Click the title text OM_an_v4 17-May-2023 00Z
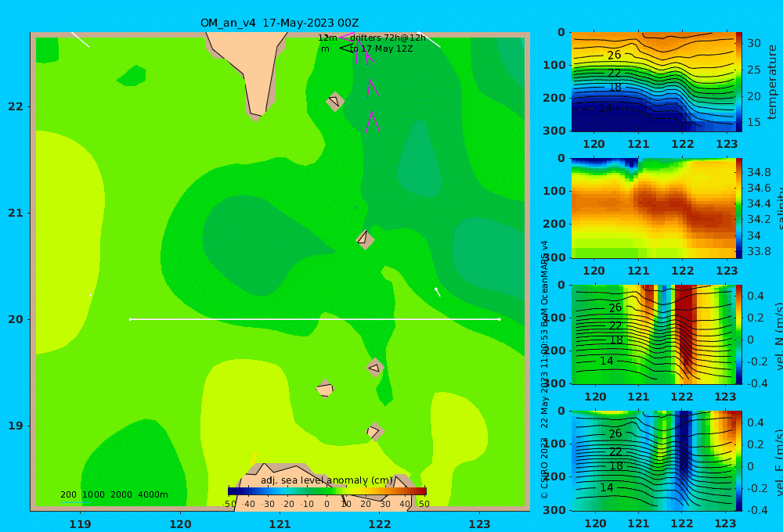Viewport: 783px width, 532px height. click(280, 23)
